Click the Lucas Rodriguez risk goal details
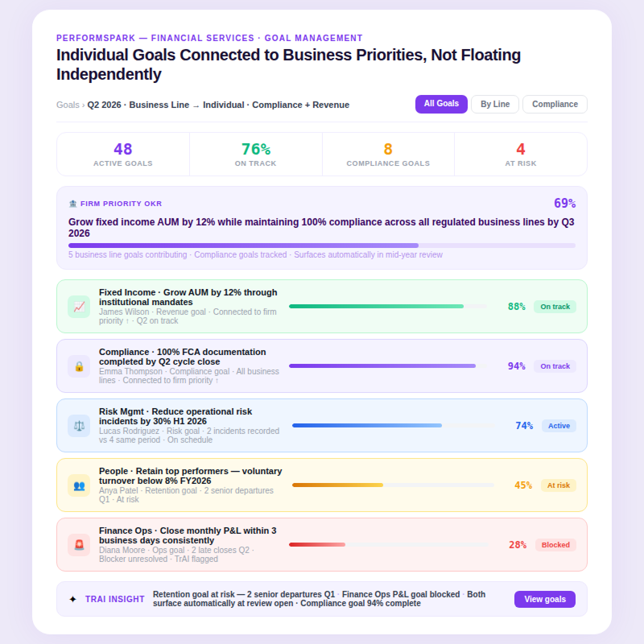 coord(189,436)
